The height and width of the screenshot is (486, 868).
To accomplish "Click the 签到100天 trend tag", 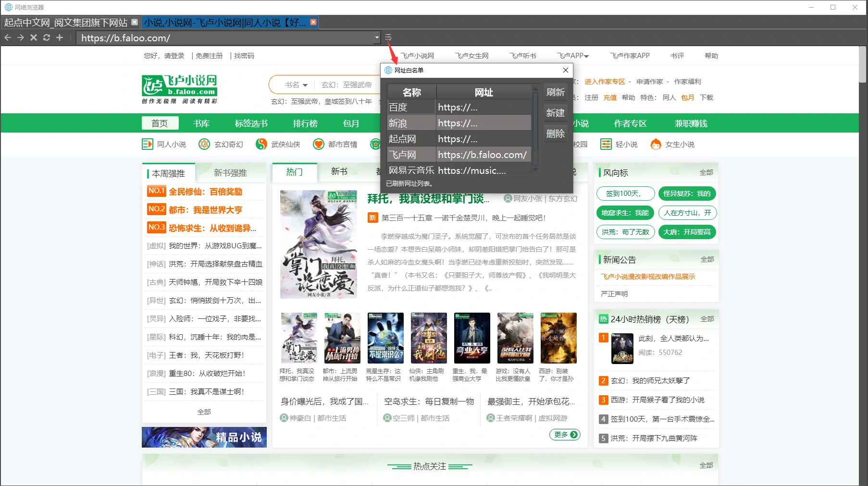I will tap(626, 194).
